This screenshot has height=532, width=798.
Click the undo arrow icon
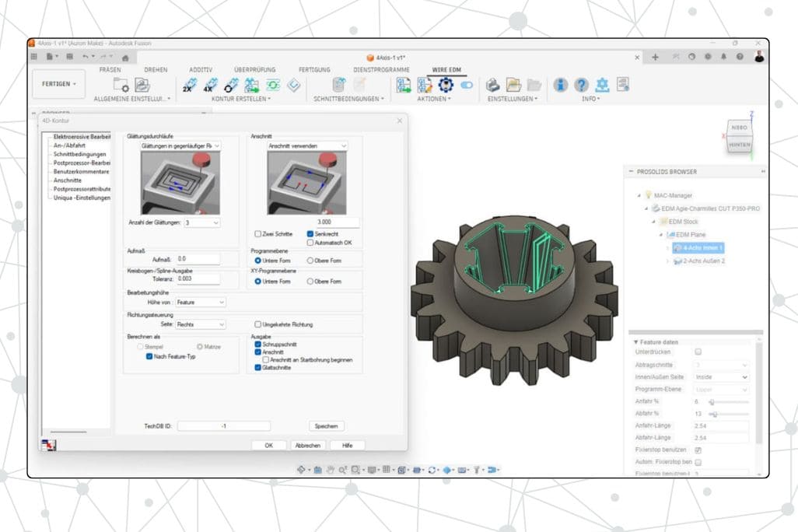coord(86,57)
